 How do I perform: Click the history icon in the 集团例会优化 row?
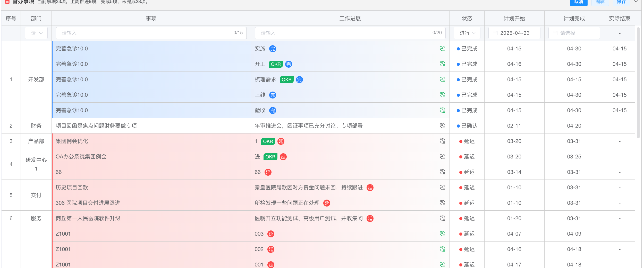[442, 141]
